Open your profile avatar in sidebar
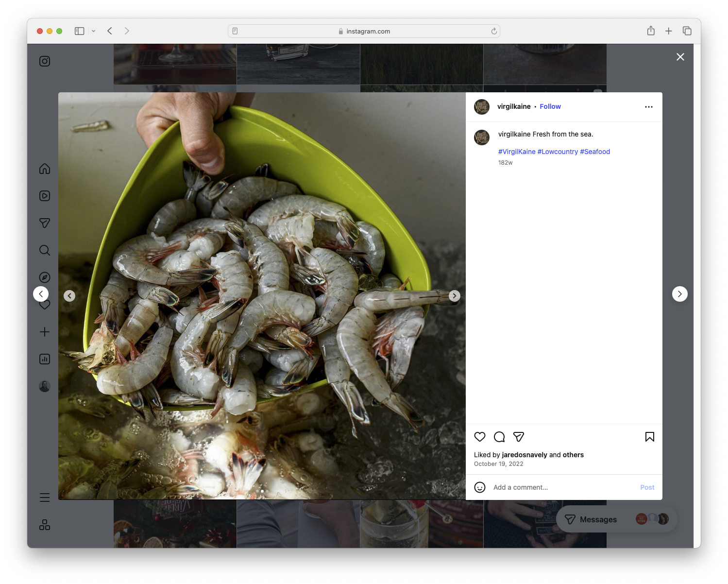 pyautogui.click(x=45, y=386)
